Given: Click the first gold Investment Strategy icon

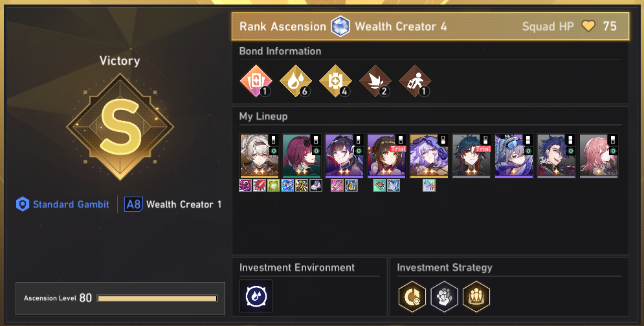Looking at the screenshot, I should (x=412, y=296).
